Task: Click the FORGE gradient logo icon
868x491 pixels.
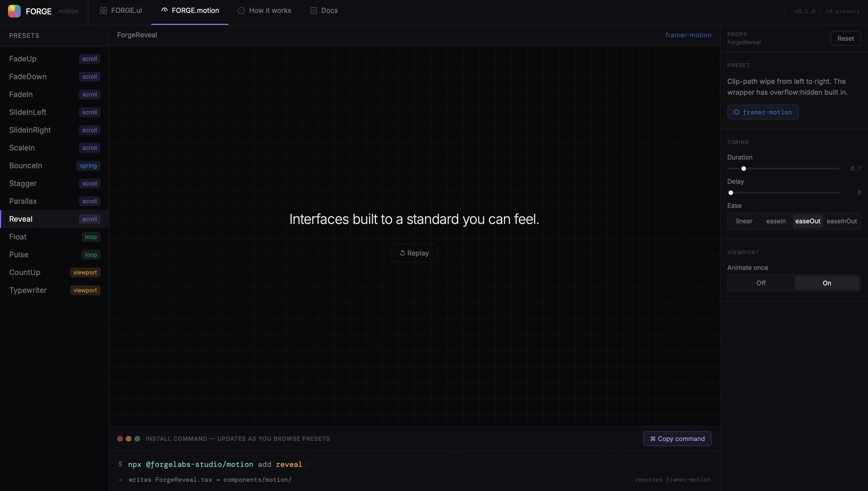Action: click(14, 11)
